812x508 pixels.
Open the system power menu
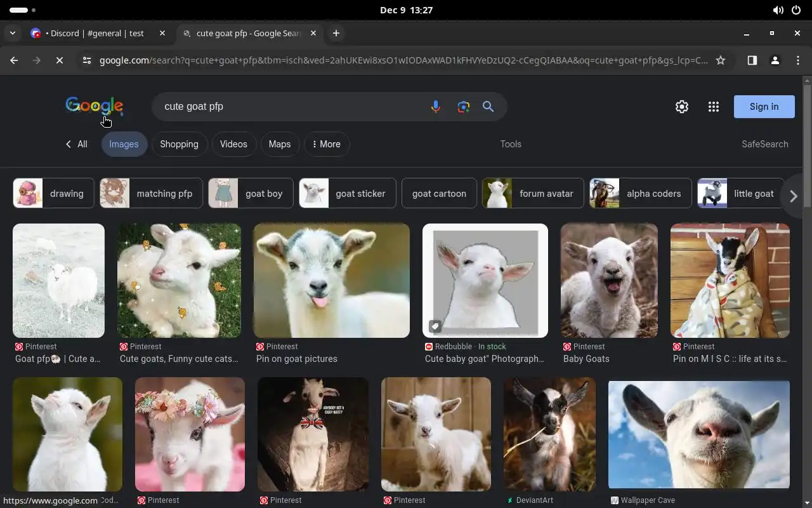tap(796, 10)
